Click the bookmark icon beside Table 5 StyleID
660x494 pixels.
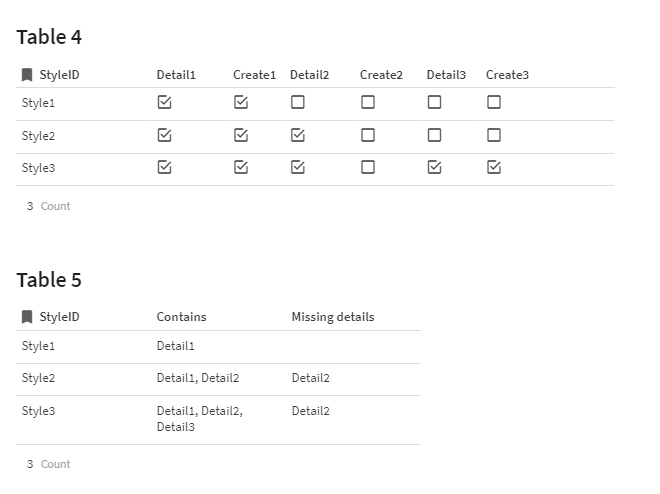(27, 317)
